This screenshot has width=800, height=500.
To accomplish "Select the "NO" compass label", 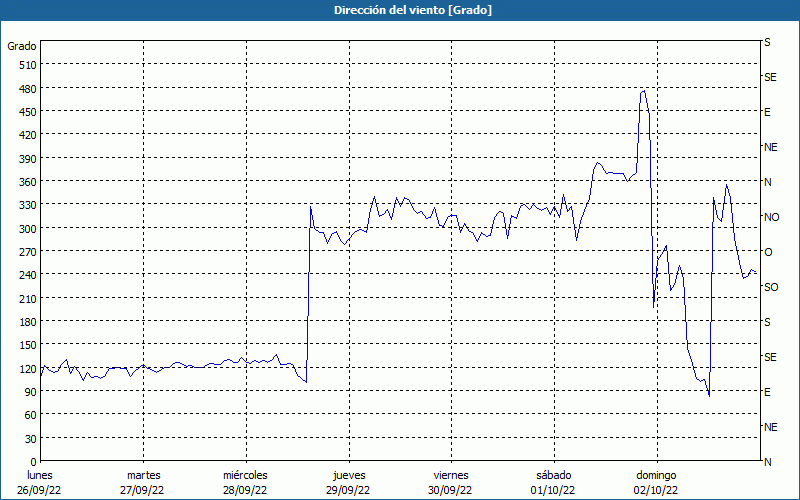I will coord(771,217).
